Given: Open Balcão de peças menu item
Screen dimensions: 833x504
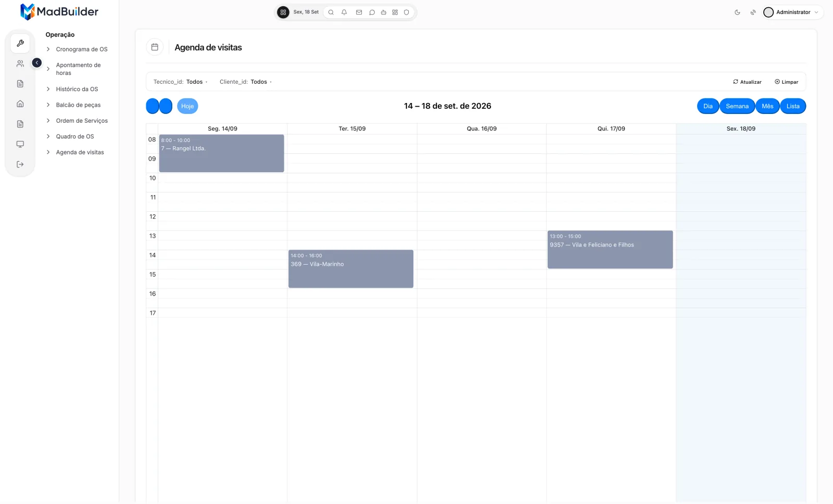Looking at the screenshot, I should pyautogui.click(x=78, y=105).
